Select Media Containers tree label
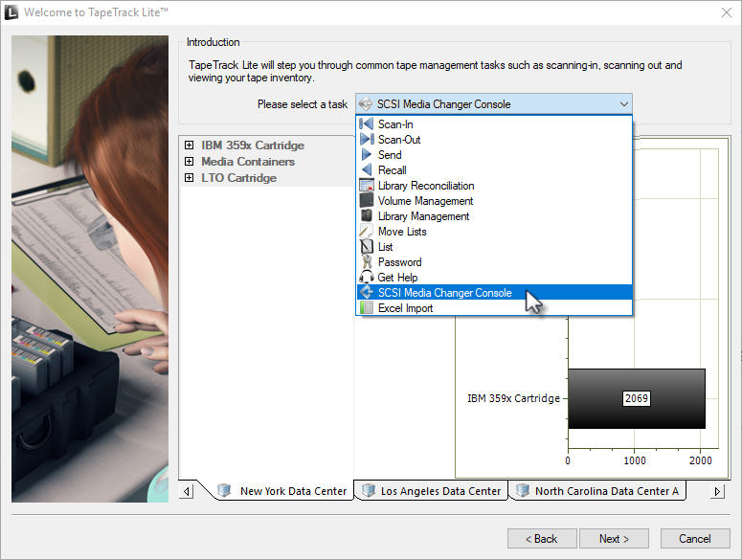The image size is (742, 560). [x=248, y=161]
